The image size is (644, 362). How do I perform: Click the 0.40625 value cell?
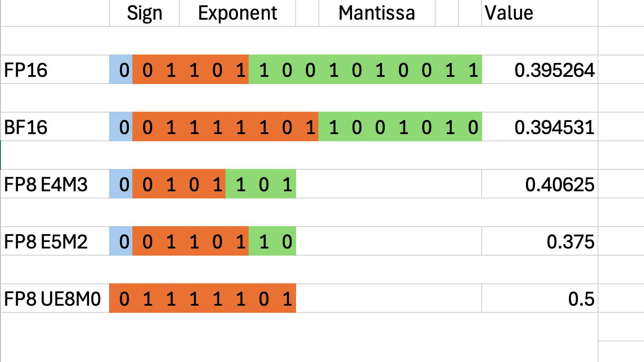(540, 184)
